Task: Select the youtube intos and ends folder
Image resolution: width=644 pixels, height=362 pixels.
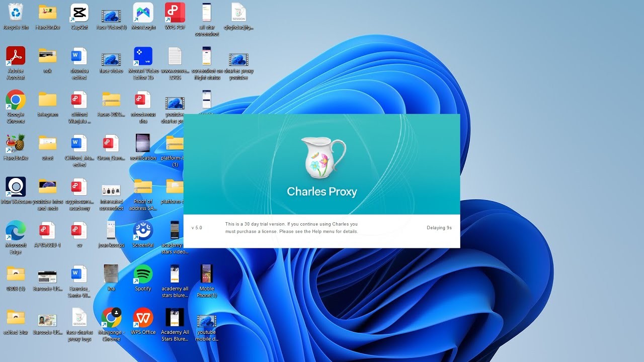Action: coord(47,194)
